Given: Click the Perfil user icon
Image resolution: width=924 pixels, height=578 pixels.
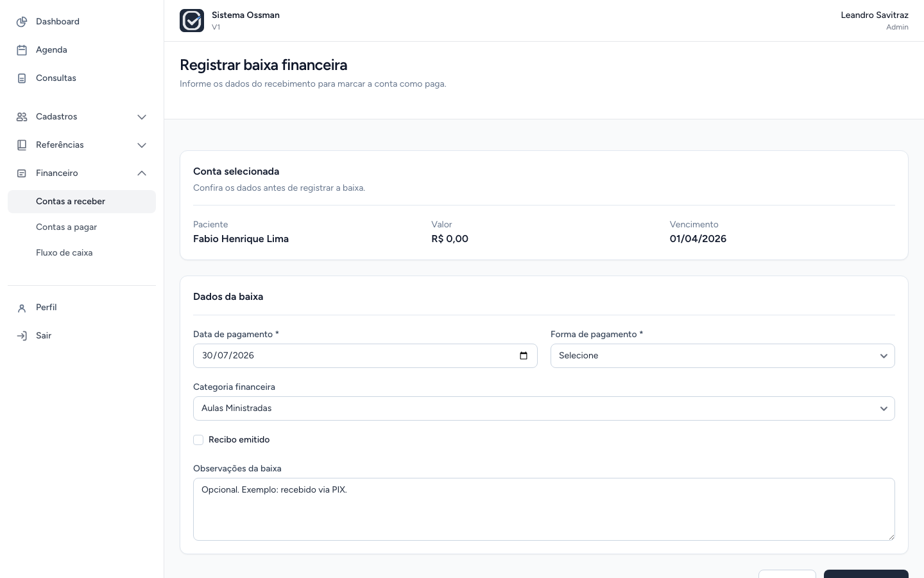Looking at the screenshot, I should (x=22, y=308).
